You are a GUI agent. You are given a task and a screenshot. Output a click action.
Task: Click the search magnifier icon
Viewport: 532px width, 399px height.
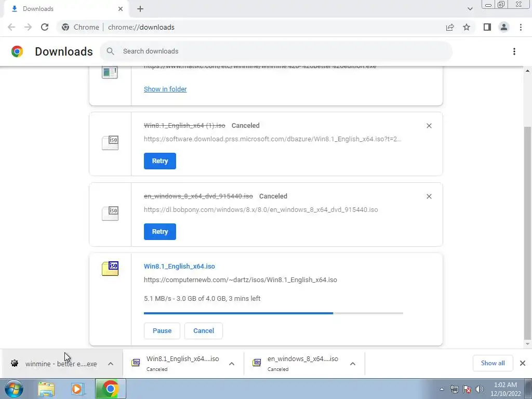point(110,51)
